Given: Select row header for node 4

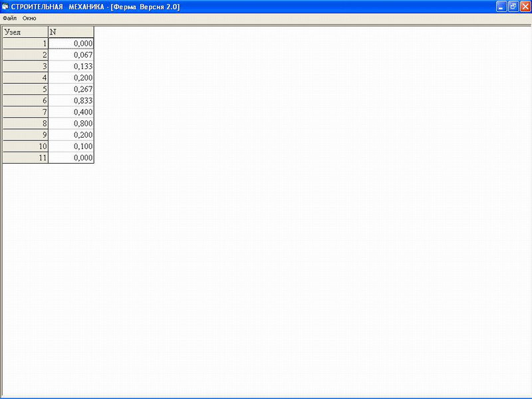Looking at the screenshot, I should click(25, 78).
